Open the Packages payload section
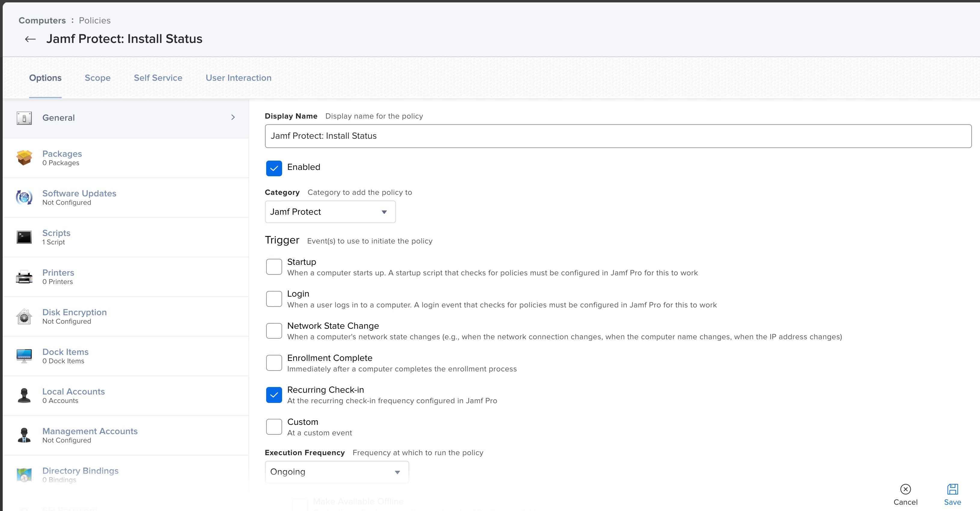 pyautogui.click(x=126, y=158)
